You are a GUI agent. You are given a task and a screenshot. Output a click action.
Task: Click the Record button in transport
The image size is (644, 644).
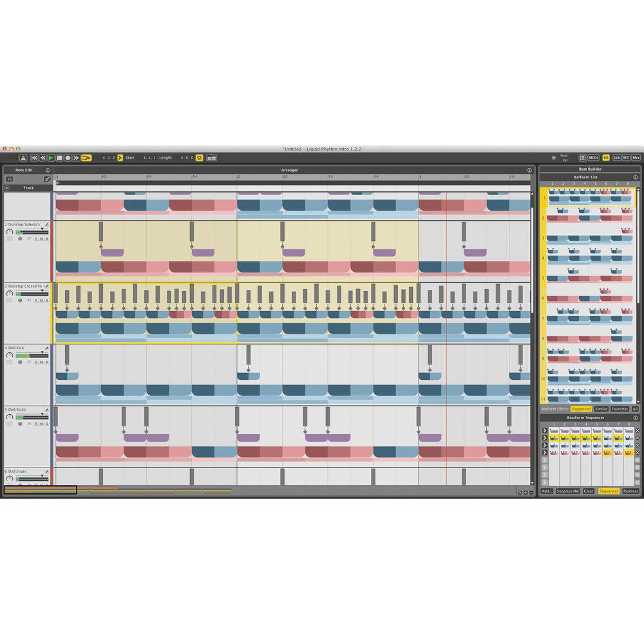pyautogui.click(x=68, y=158)
